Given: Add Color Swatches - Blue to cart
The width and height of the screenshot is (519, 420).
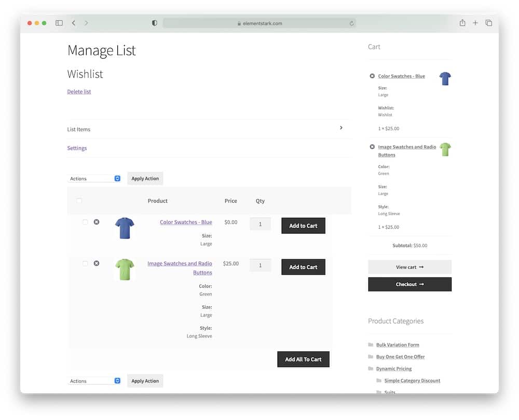Looking at the screenshot, I should 303,226.
